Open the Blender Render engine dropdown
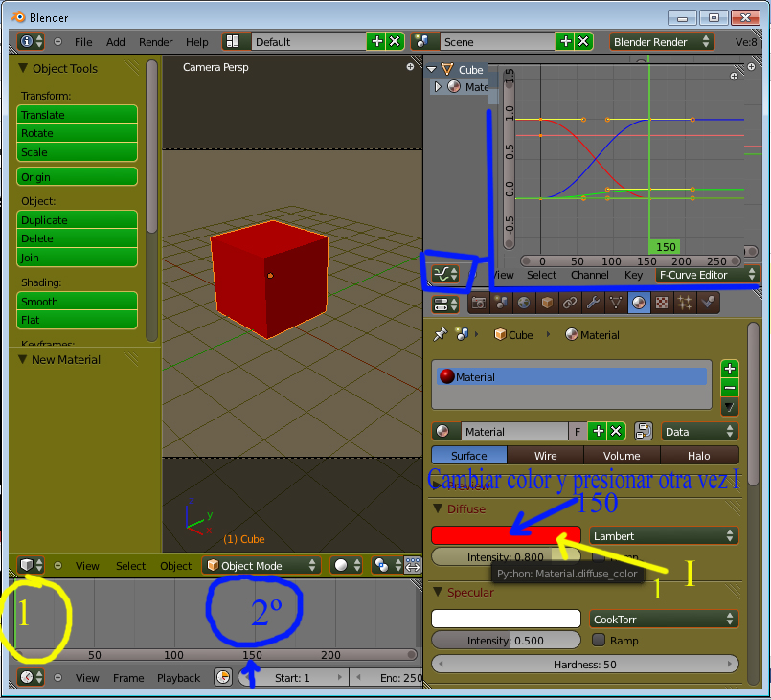 [662, 41]
